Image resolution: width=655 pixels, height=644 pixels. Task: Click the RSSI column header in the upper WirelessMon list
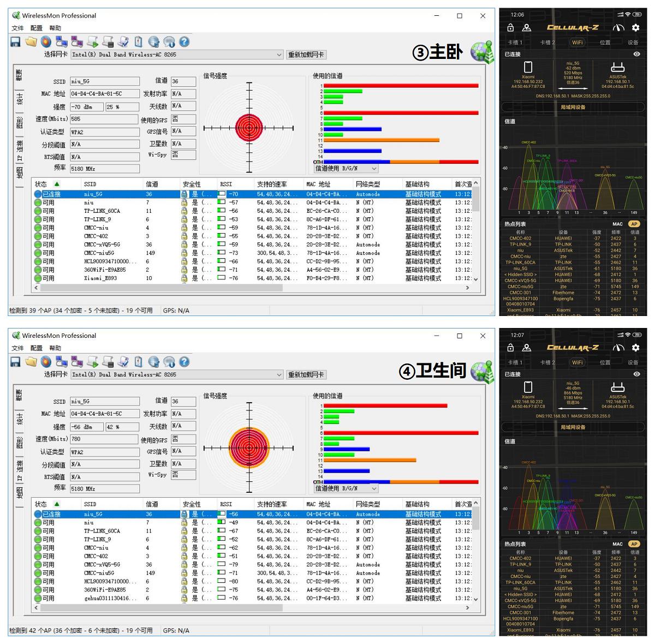click(x=235, y=184)
